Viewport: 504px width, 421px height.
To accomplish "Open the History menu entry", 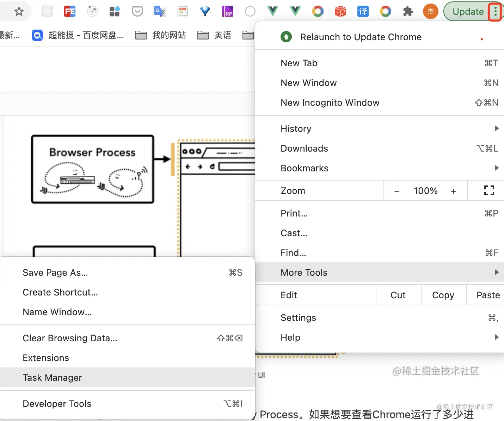I will pos(380,129).
